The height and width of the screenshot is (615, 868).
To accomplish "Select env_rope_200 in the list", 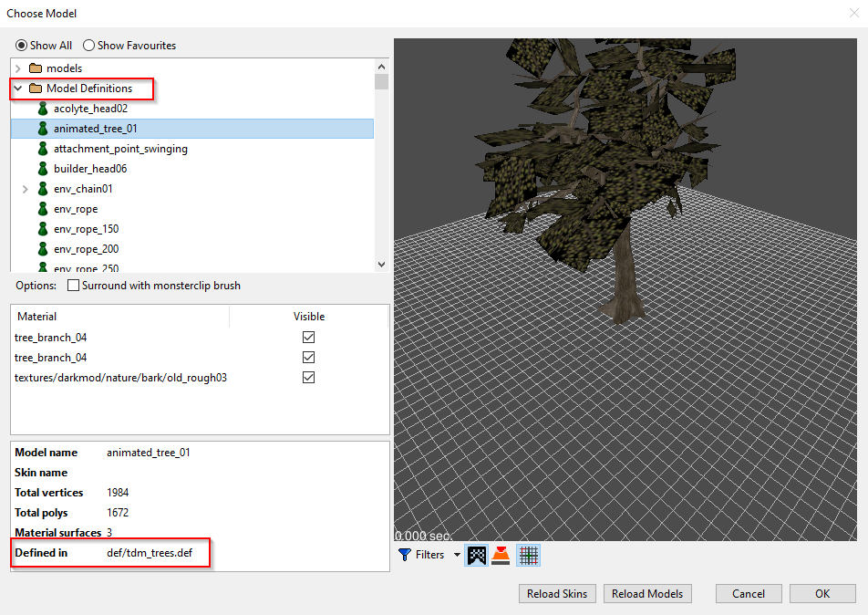I will (87, 249).
